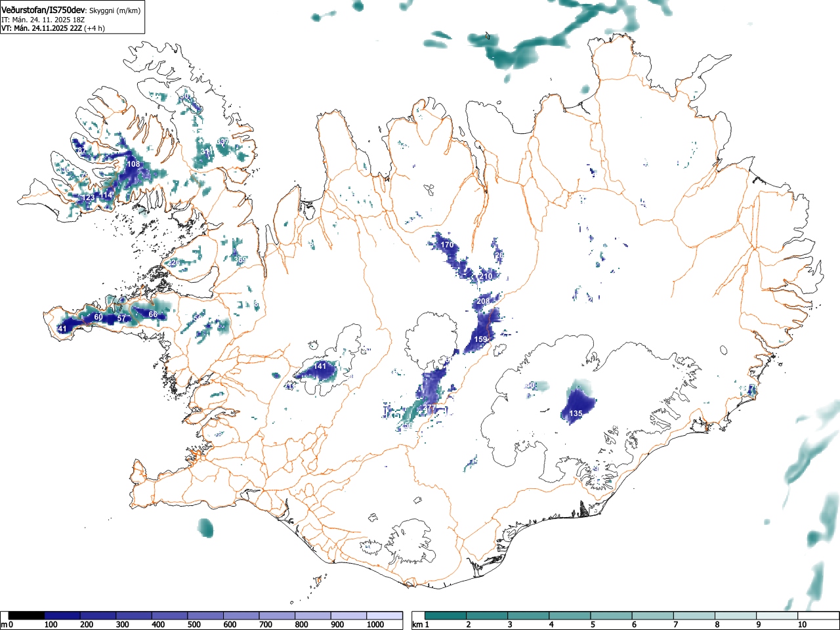Click the visibility value 135 on the glacier
Image resolution: width=840 pixels, height=630 pixels.
(576, 413)
